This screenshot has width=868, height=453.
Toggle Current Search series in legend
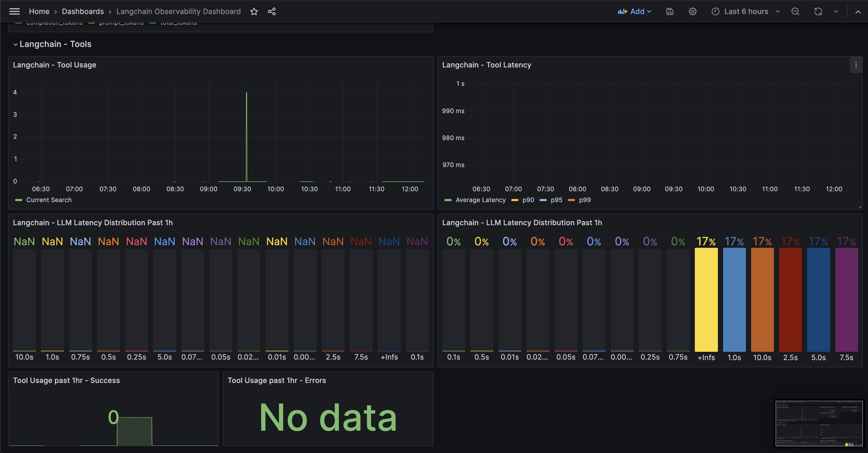[x=49, y=200]
